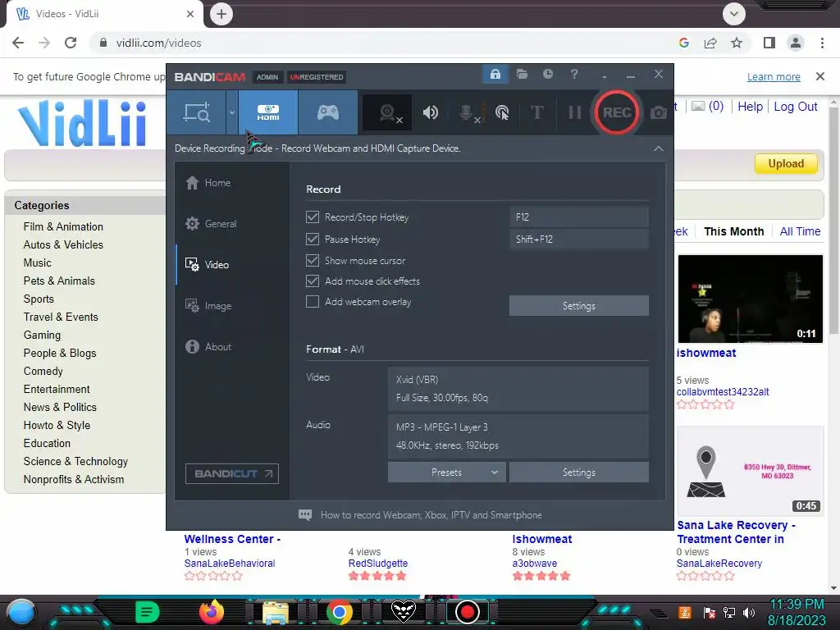Open the Format section Settings button
Screen dimensions: 840x630
(578, 472)
